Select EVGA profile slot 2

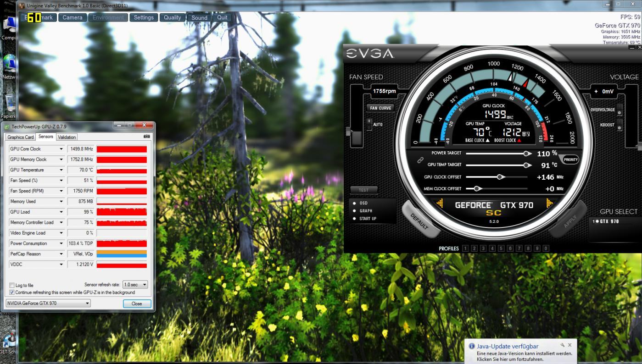click(x=474, y=248)
